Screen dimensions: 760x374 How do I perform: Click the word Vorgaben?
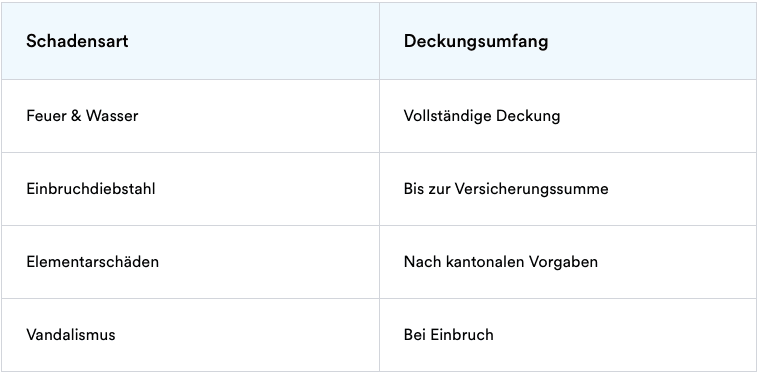563,263
